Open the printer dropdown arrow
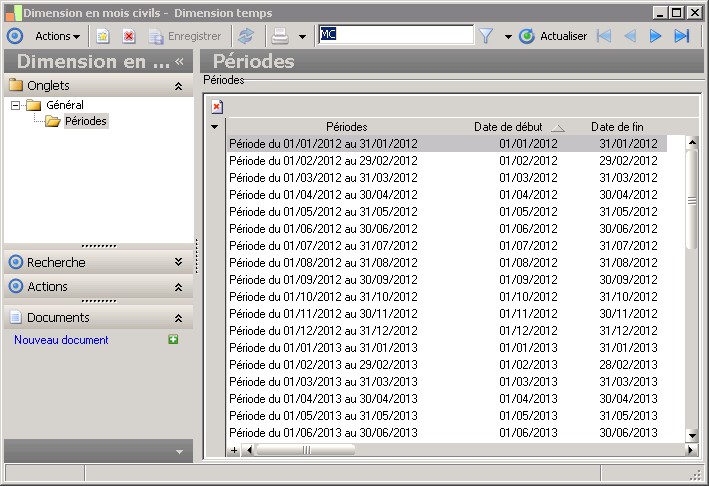Screen dimensions: 709x486 [x=302, y=37]
